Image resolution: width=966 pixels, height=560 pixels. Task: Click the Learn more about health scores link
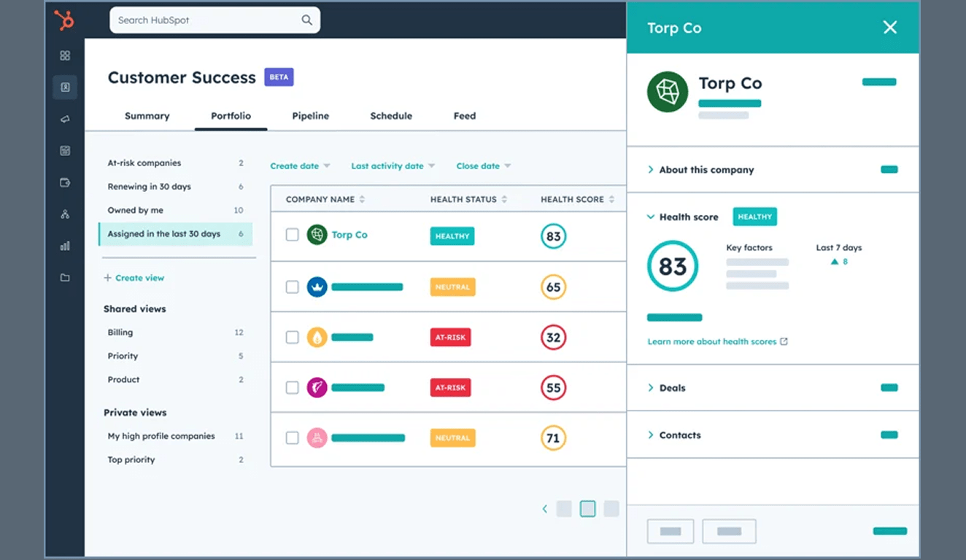pos(713,341)
